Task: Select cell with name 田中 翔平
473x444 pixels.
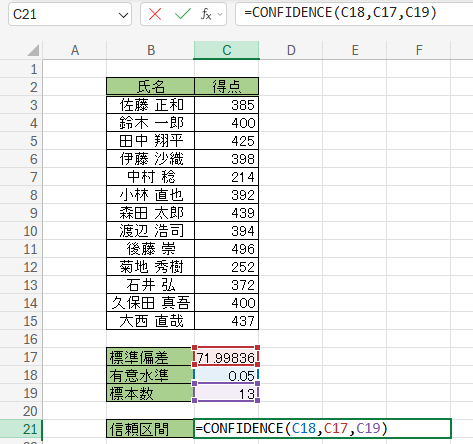Action: (150, 141)
